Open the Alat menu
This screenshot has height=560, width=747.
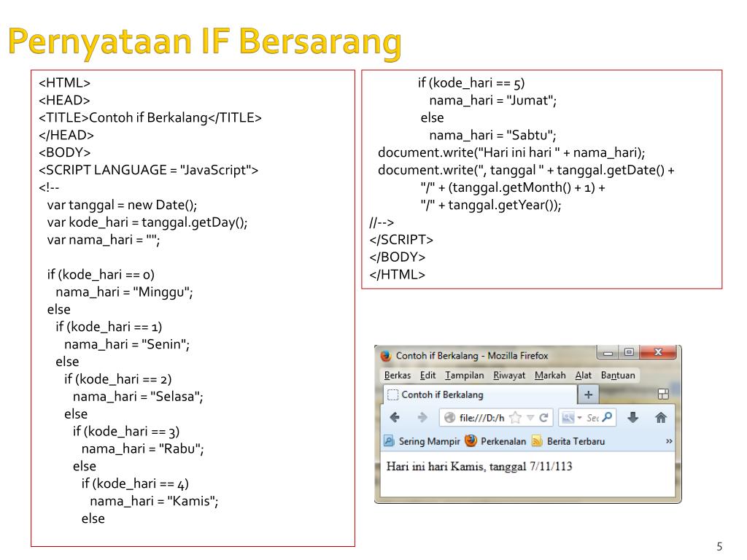[x=583, y=376]
